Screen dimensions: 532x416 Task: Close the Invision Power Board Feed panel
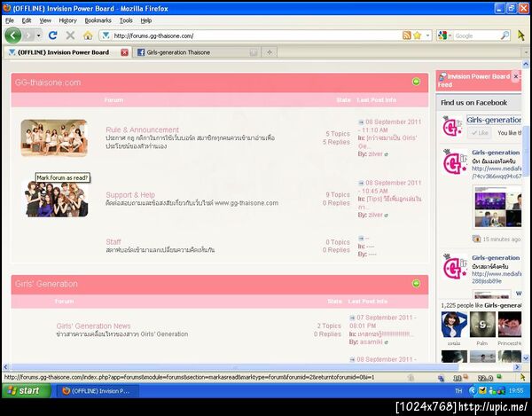point(516,76)
